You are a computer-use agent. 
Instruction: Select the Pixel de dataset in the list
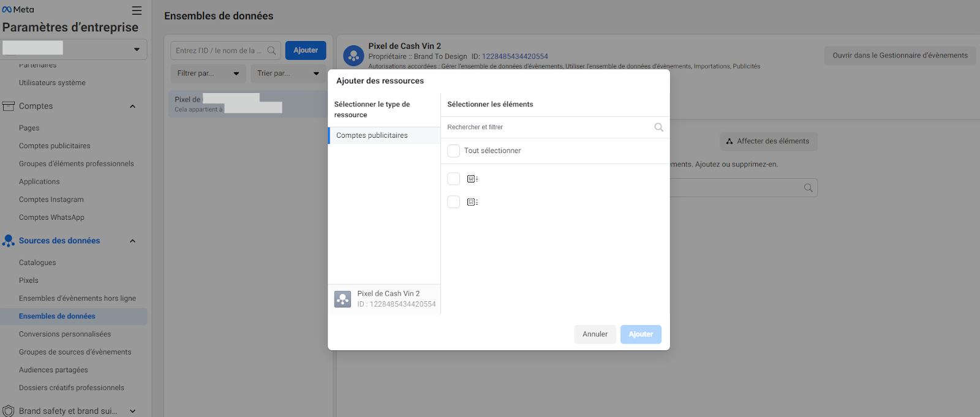[248, 104]
